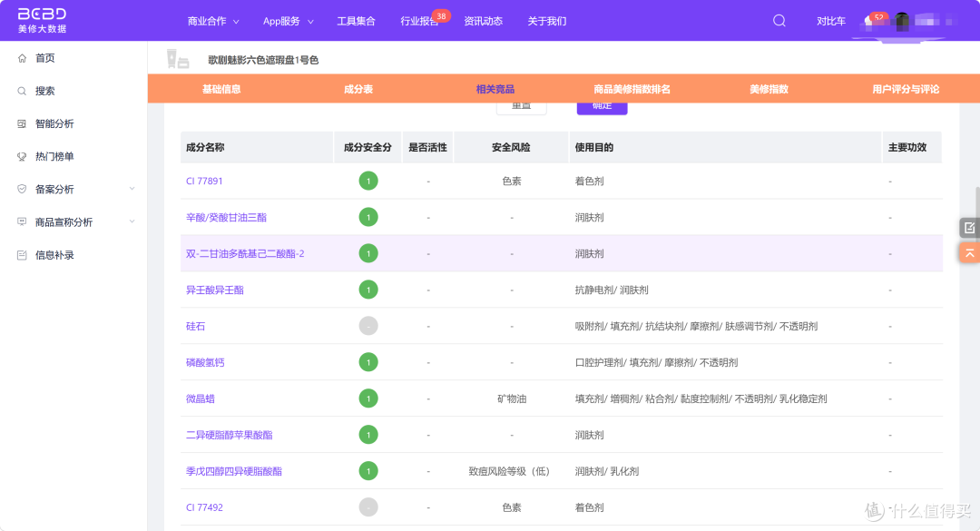Click safety score badge for 微晶蜡
The height and width of the screenshot is (531, 980).
[368, 398]
